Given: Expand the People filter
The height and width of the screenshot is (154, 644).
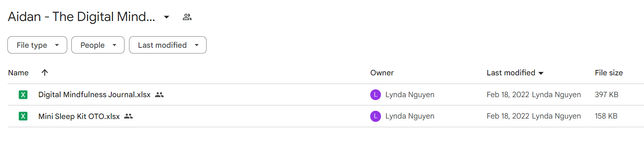Looking at the screenshot, I should 98,45.
